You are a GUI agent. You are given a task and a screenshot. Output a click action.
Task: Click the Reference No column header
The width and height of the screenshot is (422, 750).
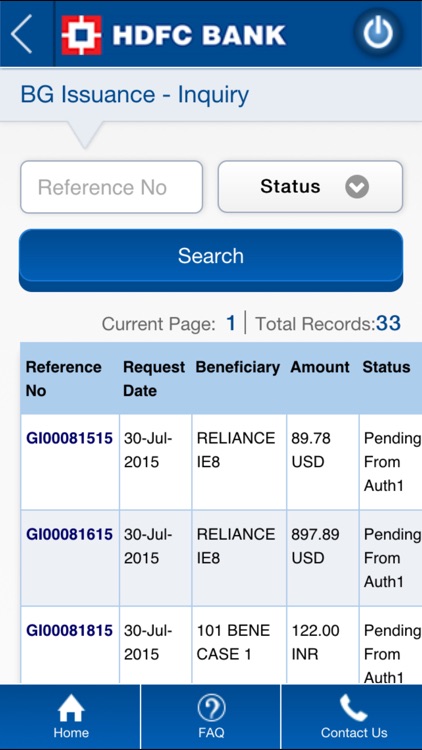(64, 379)
